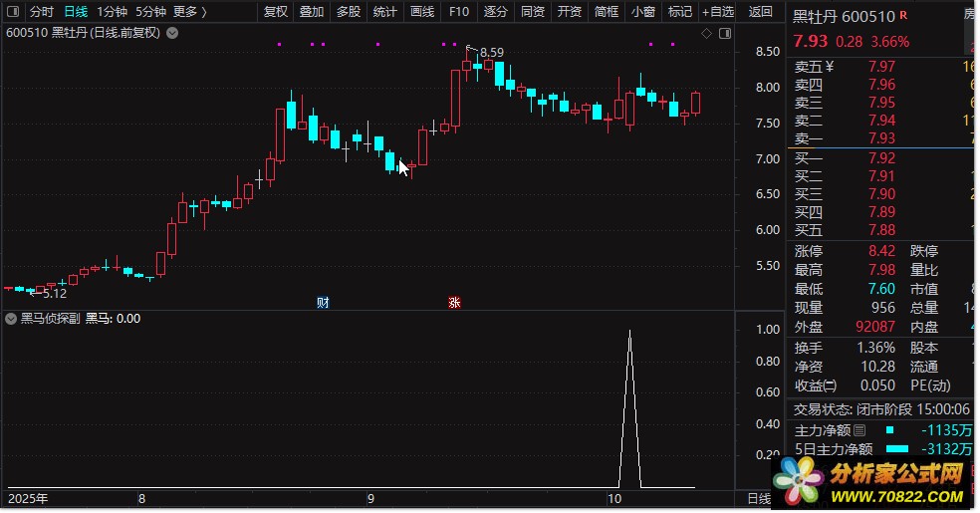This screenshot has width=980, height=513.
Task: Click 买四 price 7.89
Action: click(881, 212)
